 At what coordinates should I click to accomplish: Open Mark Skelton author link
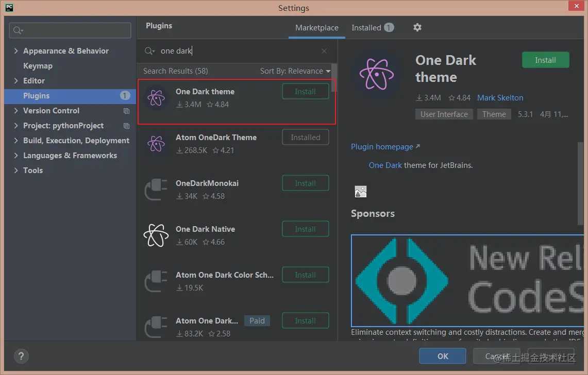tap(500, 98)
